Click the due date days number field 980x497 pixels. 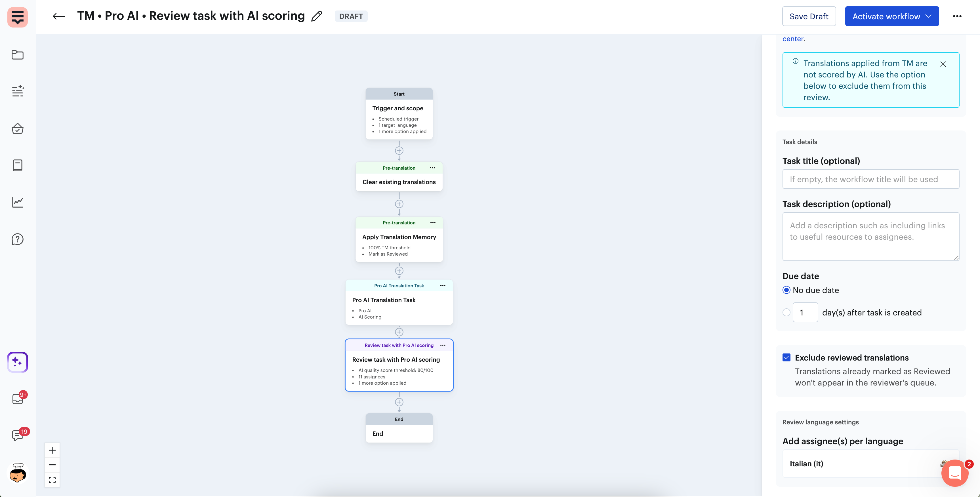[805, 313]
